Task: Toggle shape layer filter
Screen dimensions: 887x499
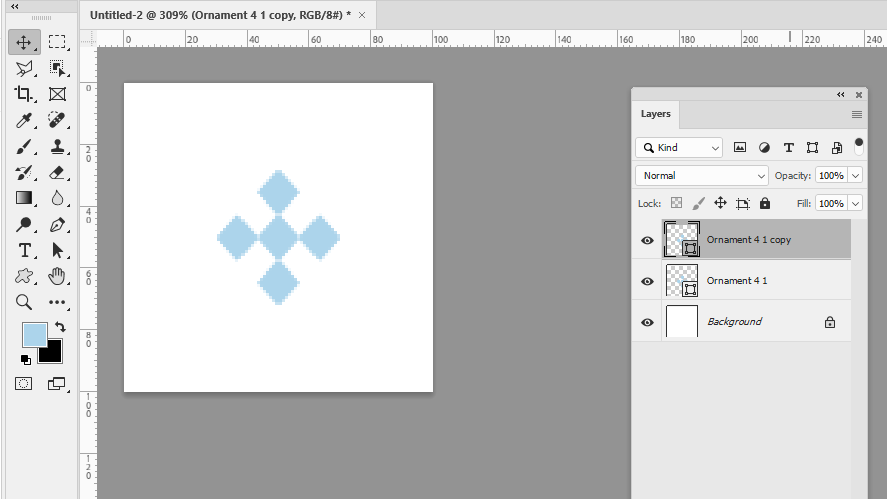Action: pyautogui.click(x=812, y=148)
